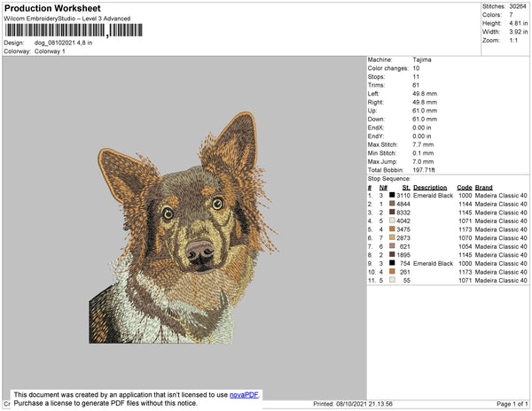Click the Right value '49.8 mm'
Viewport: 532px width, 411px height.
(425, 102)
